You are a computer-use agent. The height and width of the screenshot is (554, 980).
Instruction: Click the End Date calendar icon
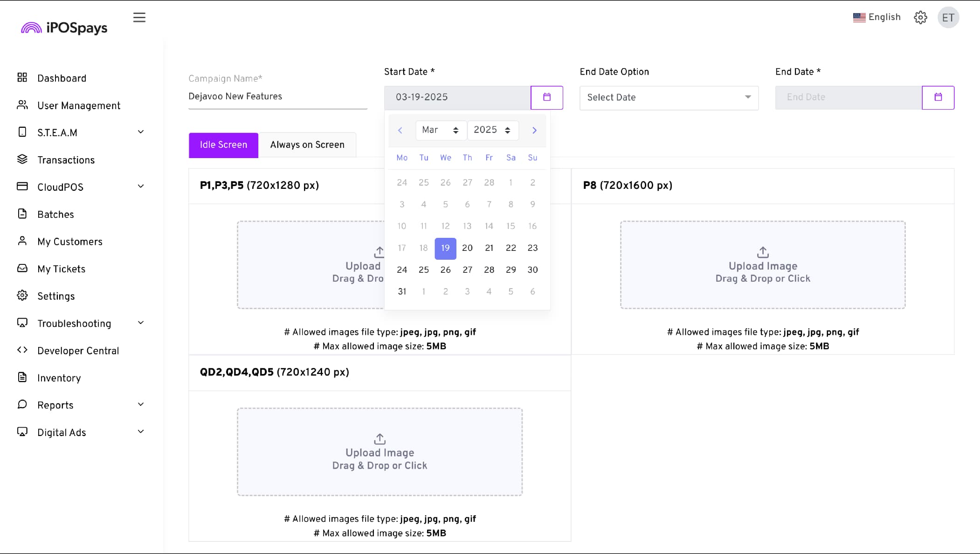pyautogui.click(x=938, y=97)
